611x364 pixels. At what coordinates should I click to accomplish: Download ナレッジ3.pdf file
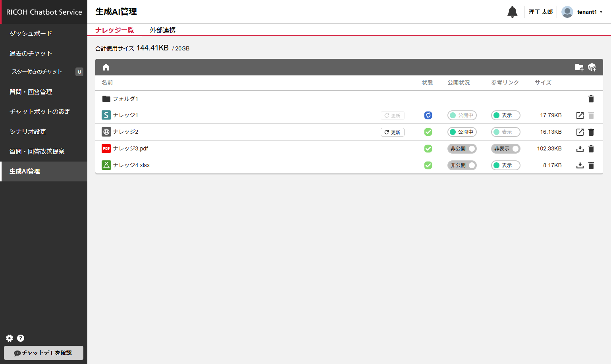click(x=580, y=149)
